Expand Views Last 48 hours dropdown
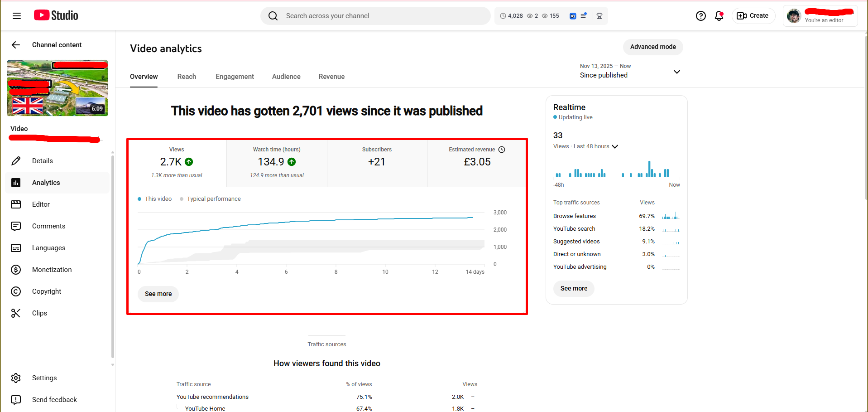 [614, 146]
